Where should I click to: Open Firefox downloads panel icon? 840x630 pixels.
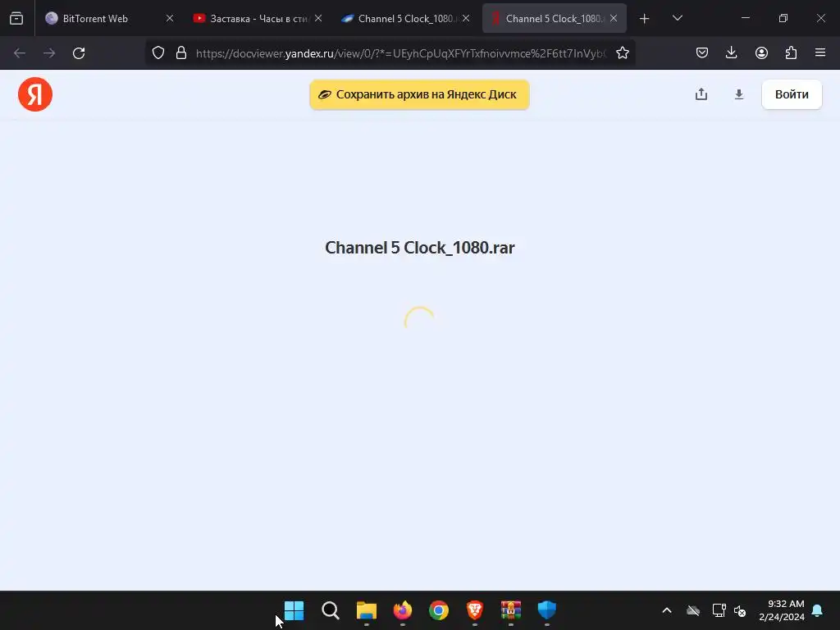pos(731,52)
